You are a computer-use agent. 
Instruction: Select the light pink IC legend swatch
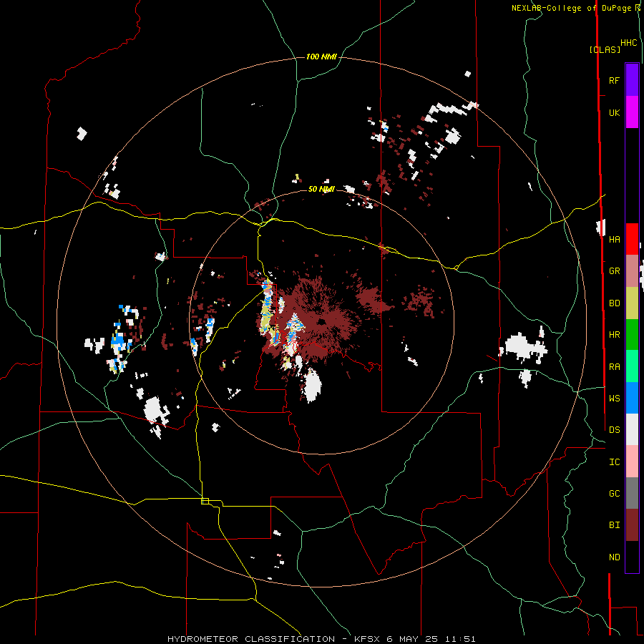632,462
